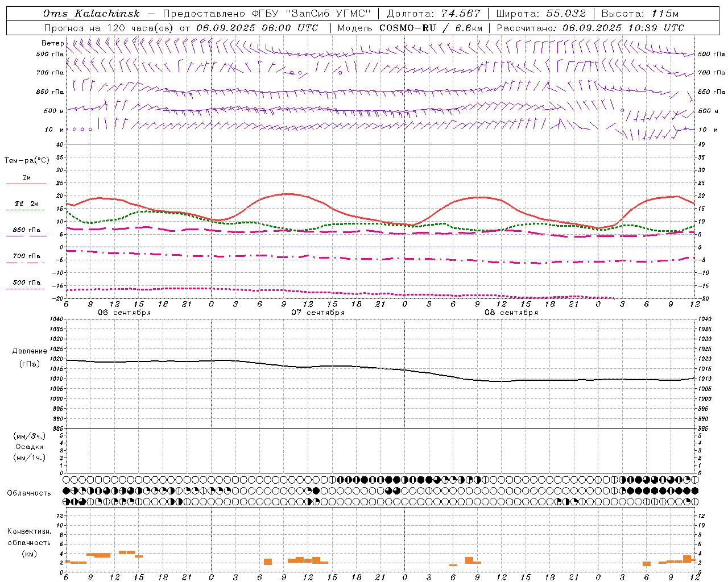Click the Тем-ра(°C) panel label
Viewport: 728px width, 582px height.
27,161
